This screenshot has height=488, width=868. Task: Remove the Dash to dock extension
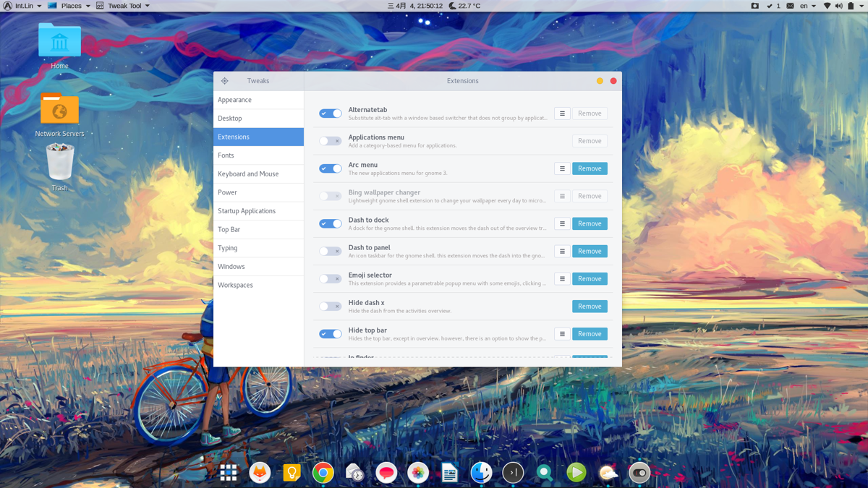[590, 223]
